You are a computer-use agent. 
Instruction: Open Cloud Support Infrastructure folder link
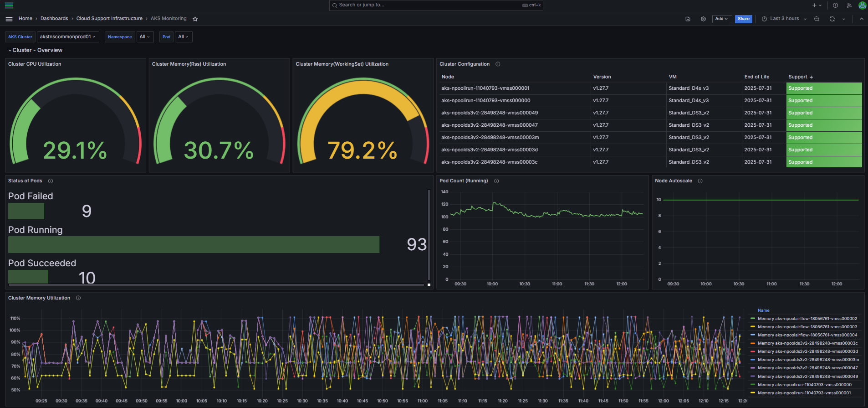pos(109,19)
